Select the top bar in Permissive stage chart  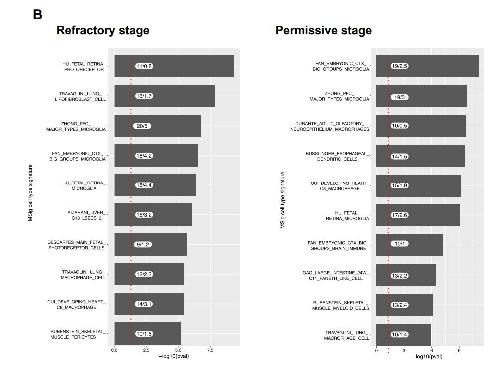coord(427,66)
